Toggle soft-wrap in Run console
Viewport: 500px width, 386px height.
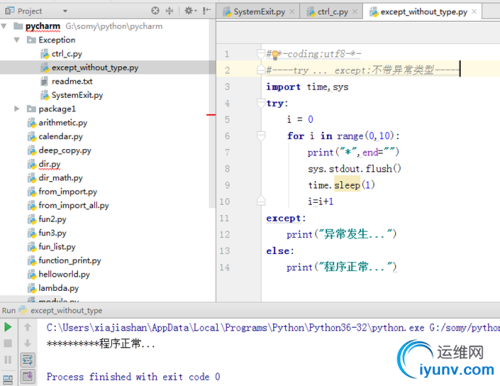(x=28, y=360)
